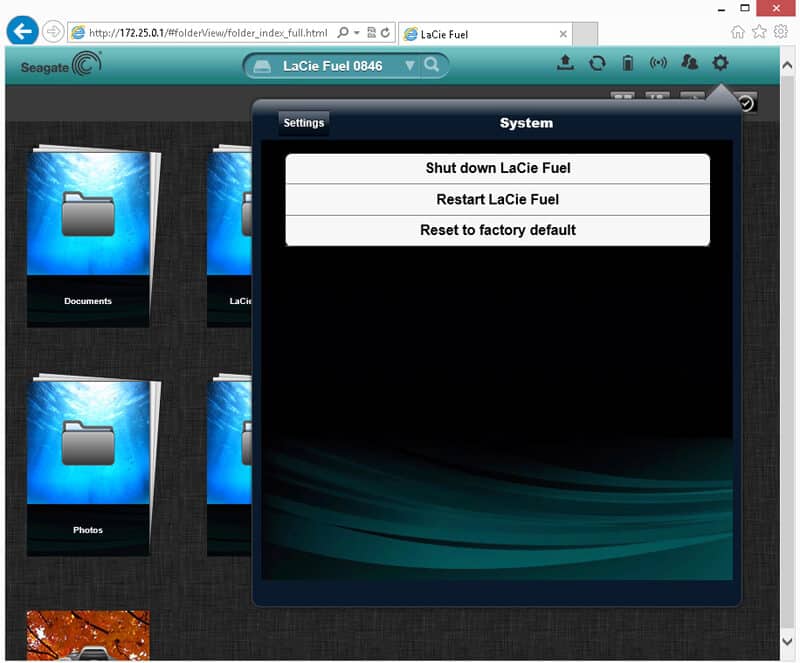The width and height of the screenshot is (800, 663).
Task: Click the settings gear in Seagate toolbar
Action: [720, 63]
